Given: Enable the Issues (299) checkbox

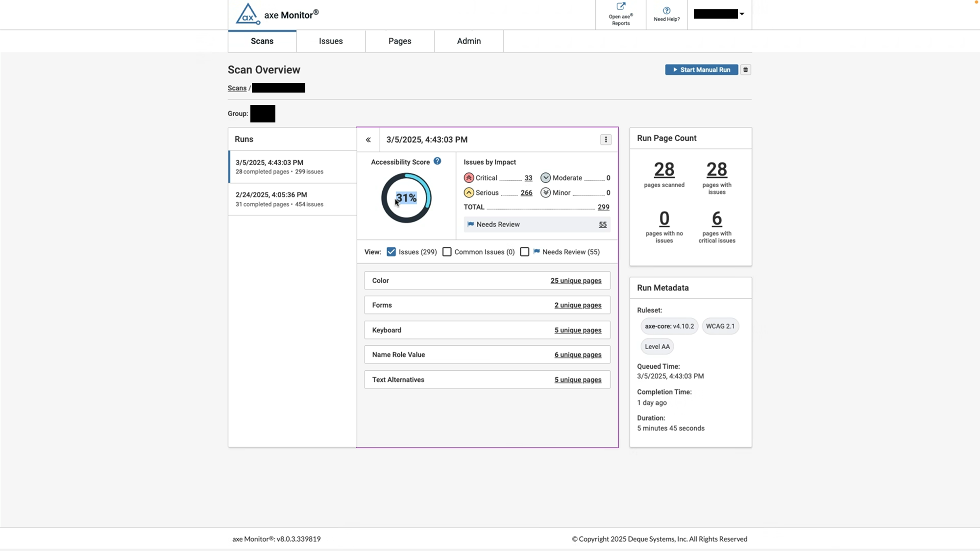Looking at the screenshot, I should click(391, 252).
